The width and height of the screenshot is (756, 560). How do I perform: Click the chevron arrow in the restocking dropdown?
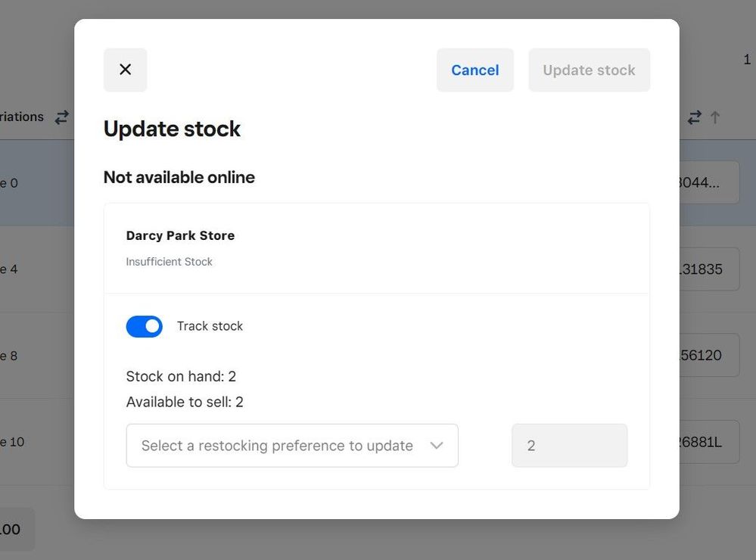click(x=437, y=446)
